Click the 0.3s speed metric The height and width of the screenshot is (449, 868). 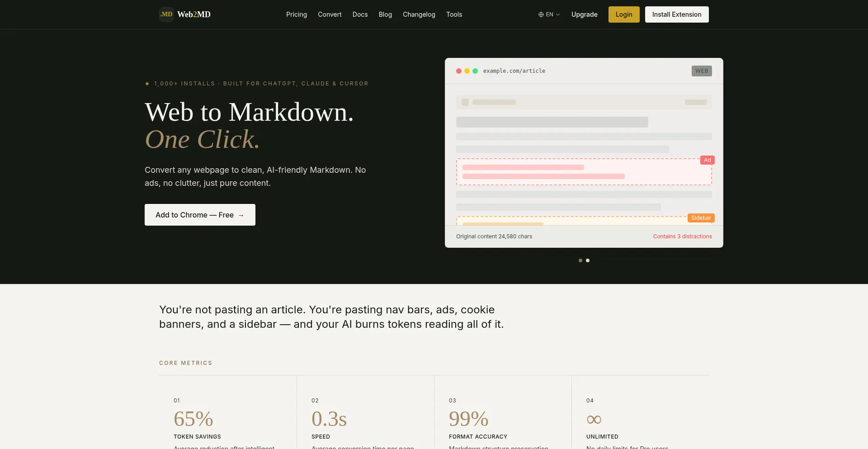click(x=329, y=419)
